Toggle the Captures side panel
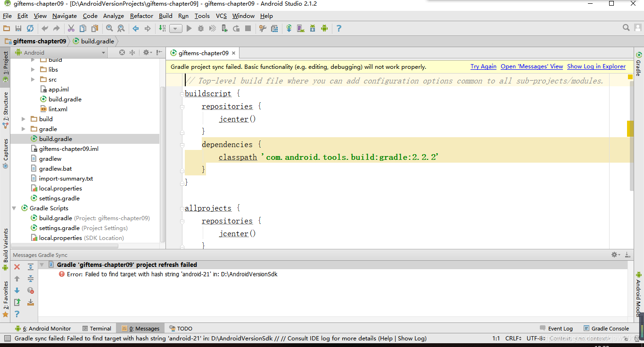644x347 pixels. [6, 153]
